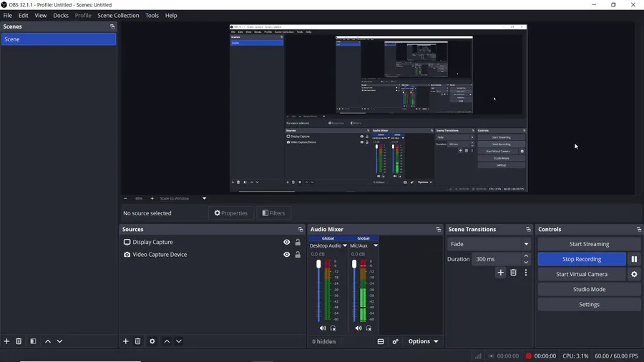
Task: Pop out the Controls dock
Action: pos(639,230)
